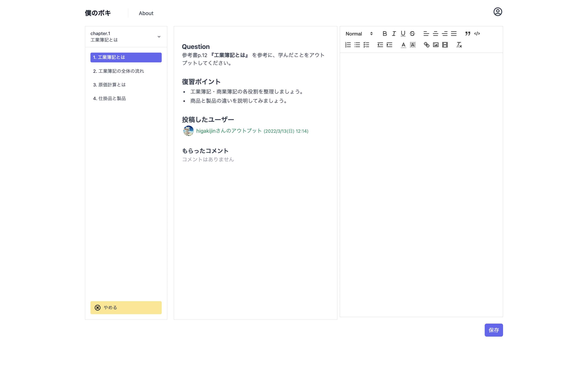The width and height of the screenshot is (588, 367).
Task: Open the text color picker
Action: [x=403, y=45]
